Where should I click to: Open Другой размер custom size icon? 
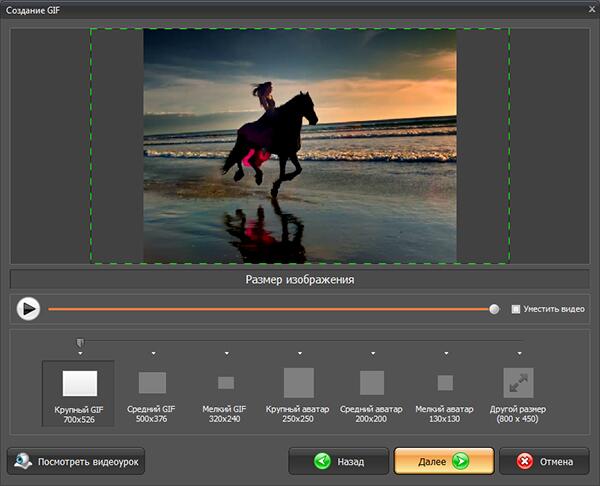click(x=518, y=383)
